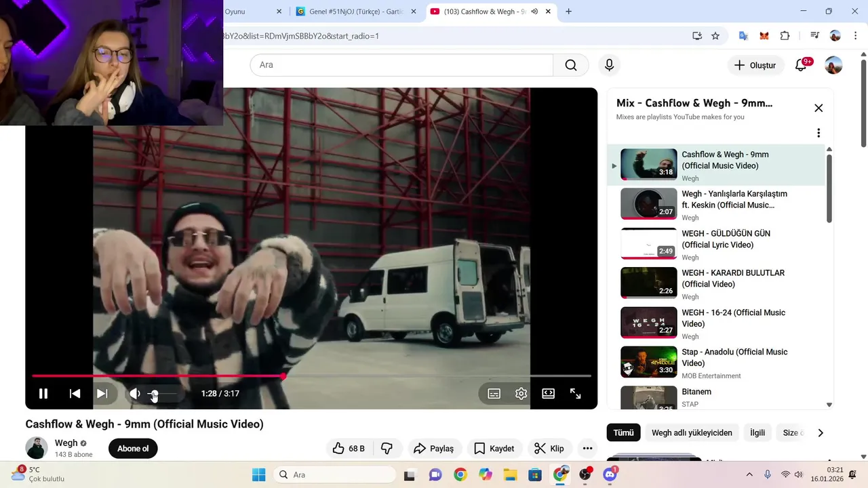Open the Chrome extensions puzzle menu
This screenshot has height=488, width=868.
pyautogui.click(x=785, y=36)
